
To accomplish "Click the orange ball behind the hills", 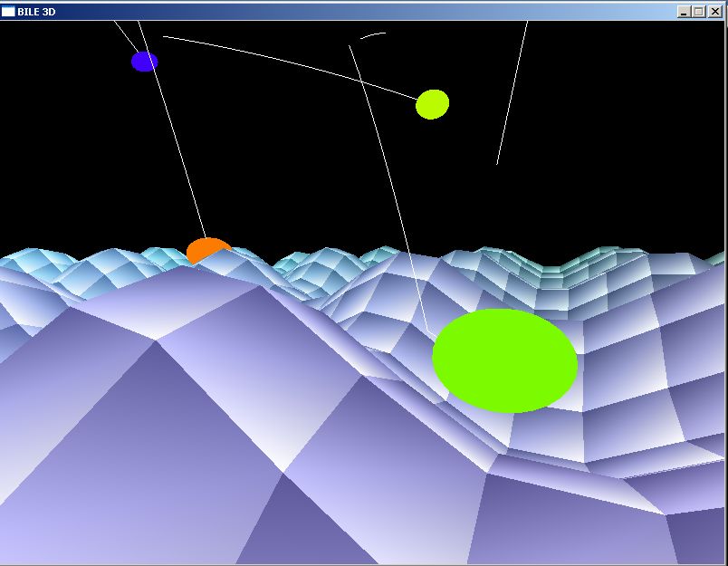I will point(207,251).
